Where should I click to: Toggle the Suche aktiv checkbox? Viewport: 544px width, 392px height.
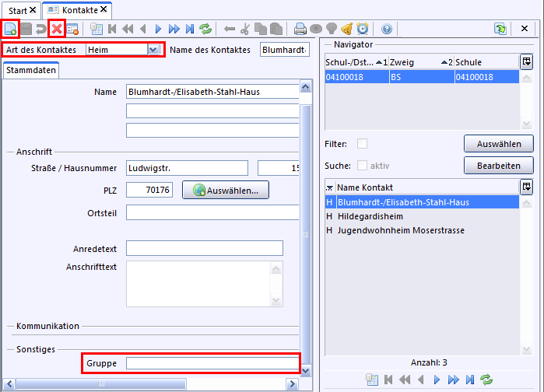click(x=362, y=165)
